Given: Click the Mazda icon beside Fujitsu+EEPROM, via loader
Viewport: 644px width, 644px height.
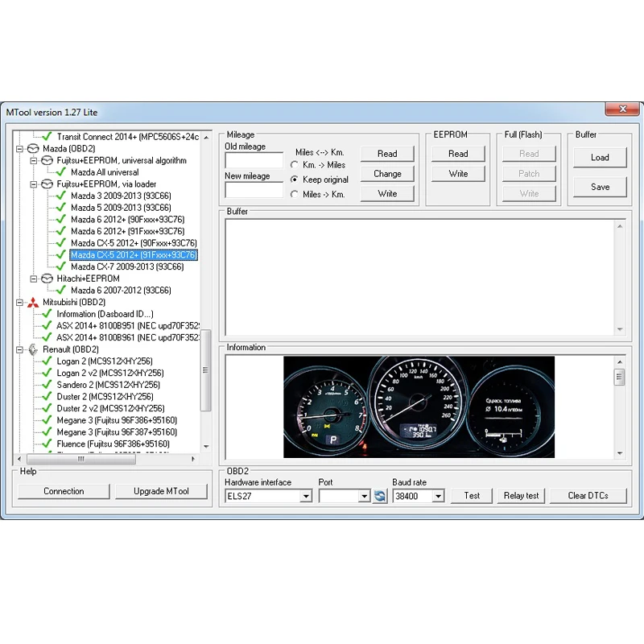Looking at the screenshot, I should click(x=47, y=184).
